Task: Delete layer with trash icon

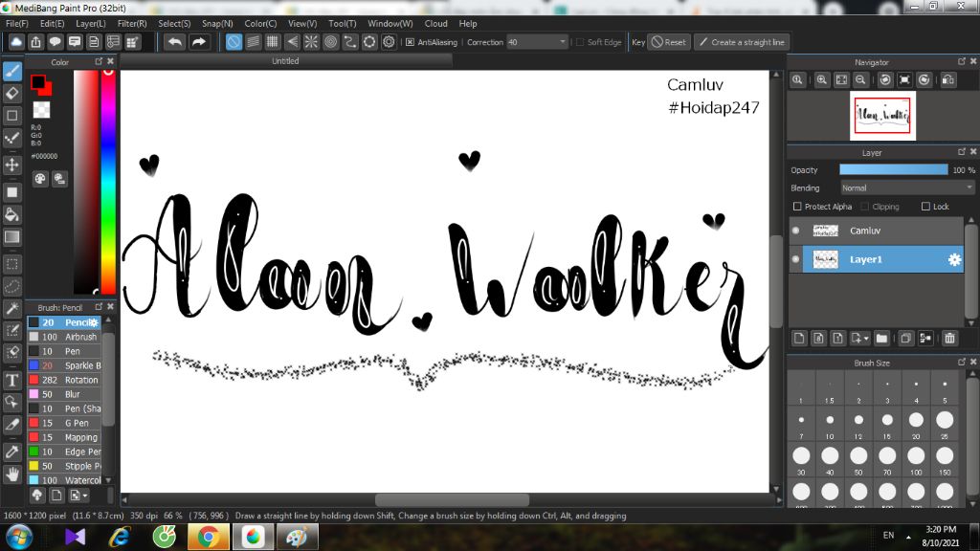Action: point(950,338)
